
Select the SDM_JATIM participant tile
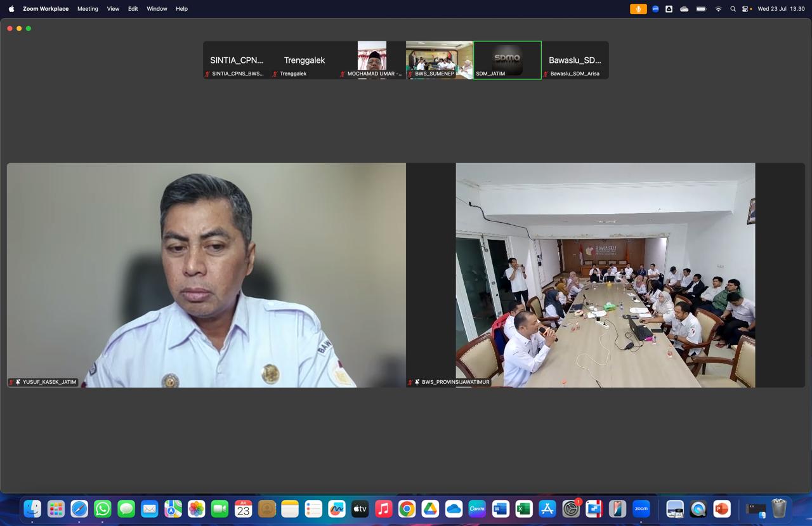[507, 60]
